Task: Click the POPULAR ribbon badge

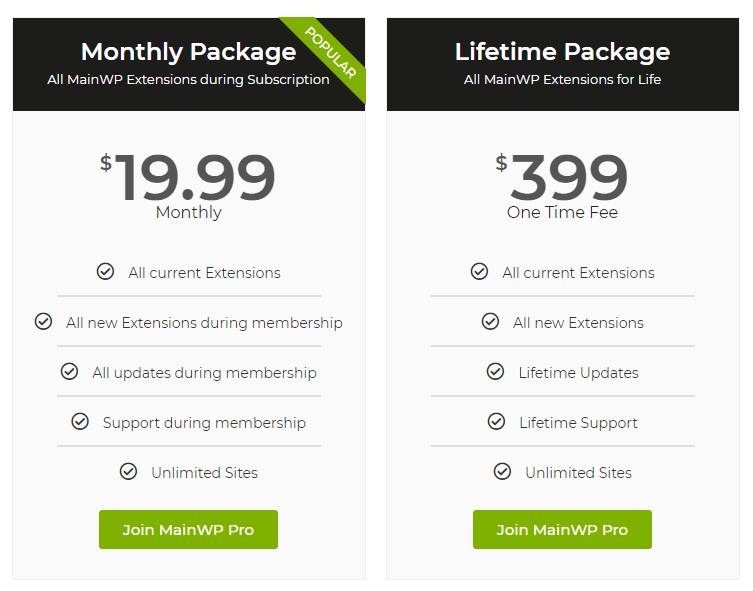Action: tap(331, 53)
